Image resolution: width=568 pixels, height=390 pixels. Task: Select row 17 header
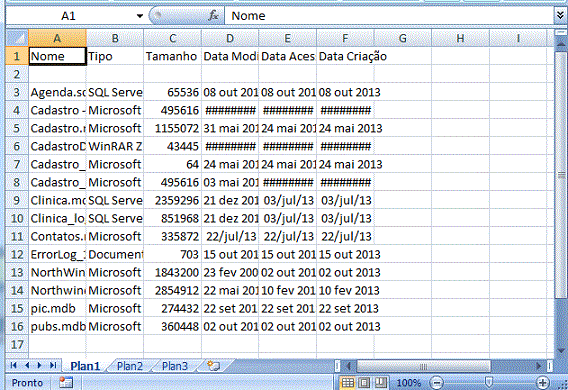coord(17,344)
